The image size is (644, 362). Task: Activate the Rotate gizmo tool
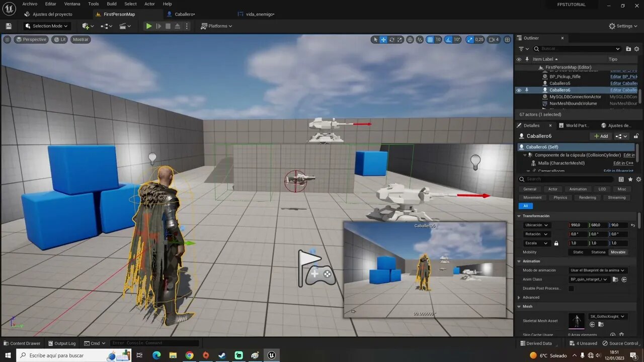coord(391,40)
